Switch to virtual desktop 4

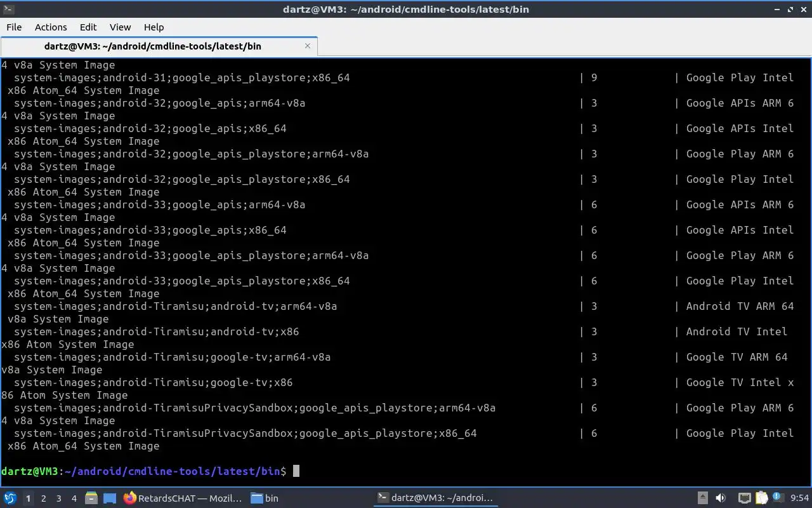[x=74, y=498]
